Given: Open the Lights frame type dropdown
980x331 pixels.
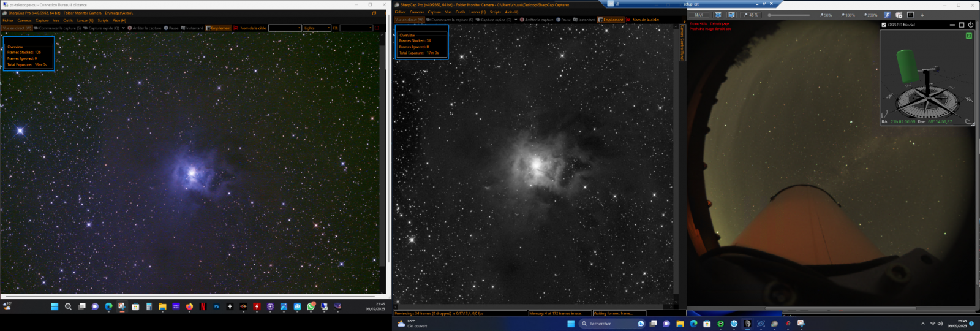Looking at the screenshot, I should coord(317,28).
